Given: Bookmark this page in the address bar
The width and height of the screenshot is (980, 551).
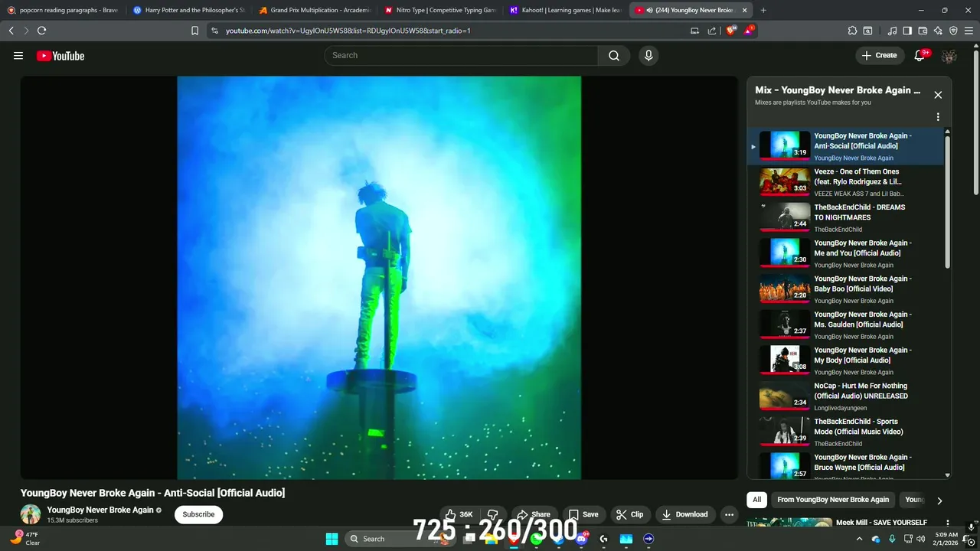Looking at the screenshot, I should (195, 31).
